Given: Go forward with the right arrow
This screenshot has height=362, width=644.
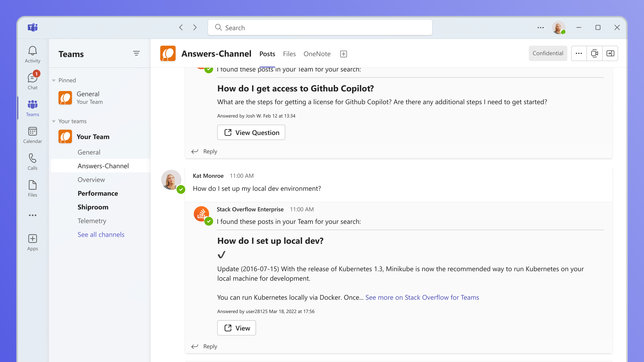Looking at the screenshot, I should [195, 27].
